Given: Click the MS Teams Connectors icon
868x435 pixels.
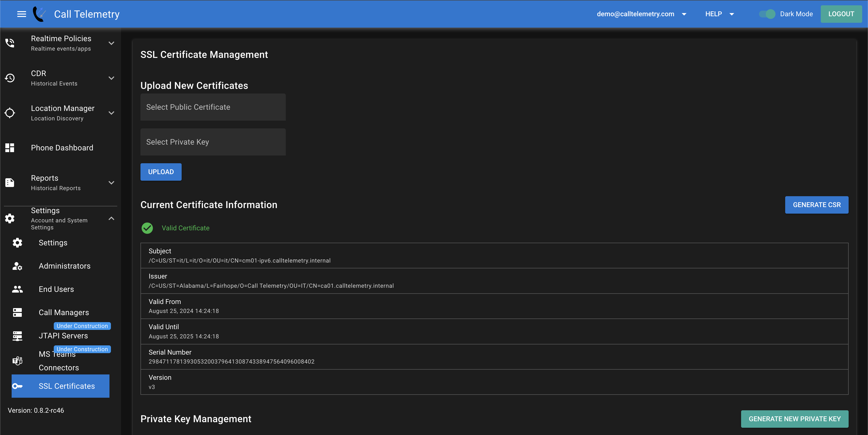Looking at the screenshot, I should point(17,361).
